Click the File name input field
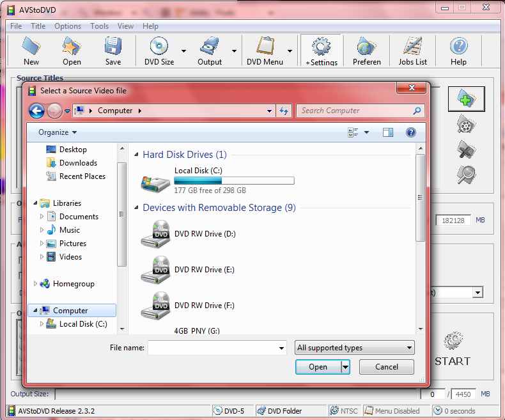This screenshot has width=505, height=420. (217, 348)
